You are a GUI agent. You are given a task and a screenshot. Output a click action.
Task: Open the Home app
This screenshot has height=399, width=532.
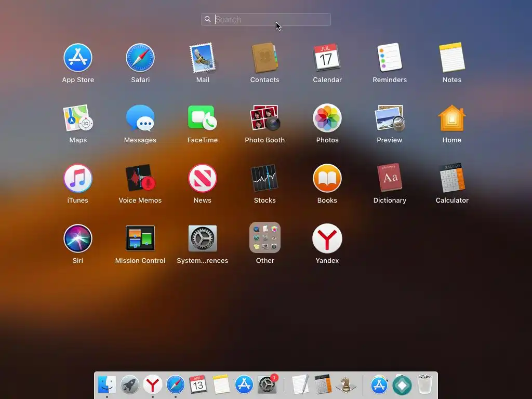pyautogui.click(x=452, y=118)
